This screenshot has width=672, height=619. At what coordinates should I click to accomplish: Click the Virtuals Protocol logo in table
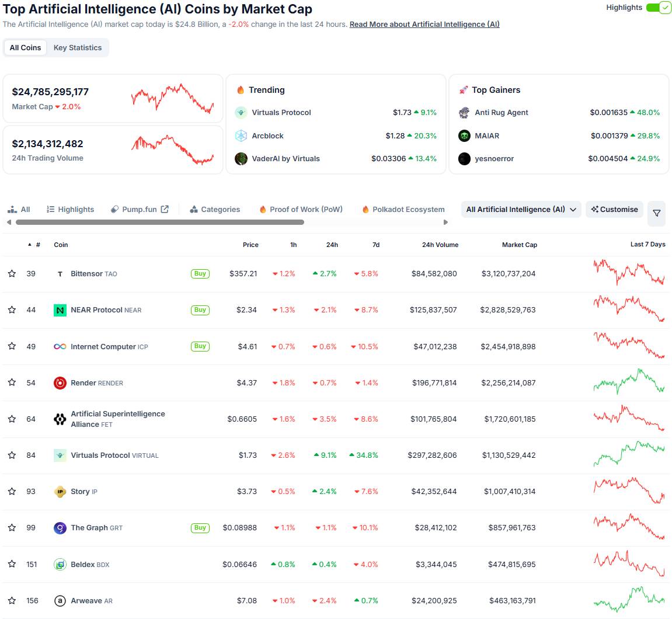click(x=60, y=455)
